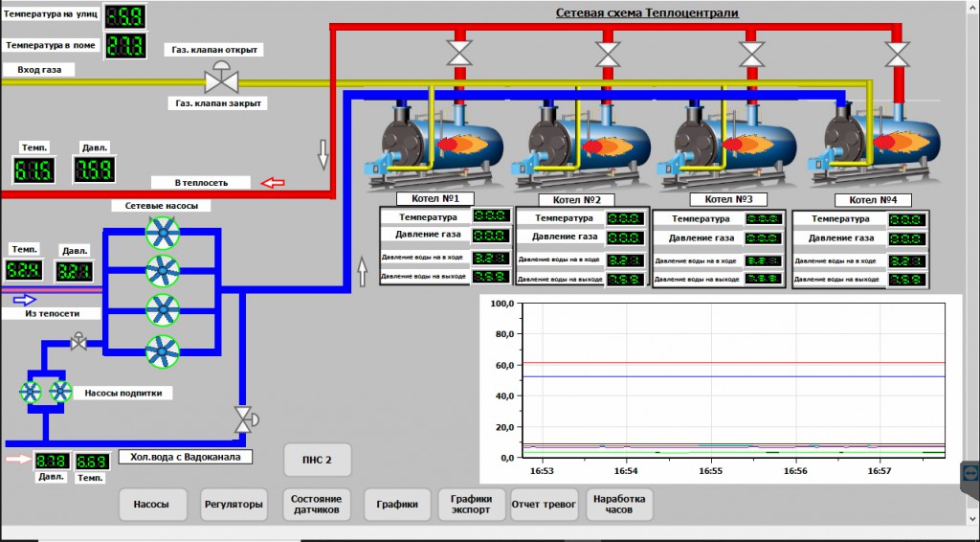Click the return Темп. display near Из тепосети
This screenshot has height=542, width=980.
click(x=24, y=270)
